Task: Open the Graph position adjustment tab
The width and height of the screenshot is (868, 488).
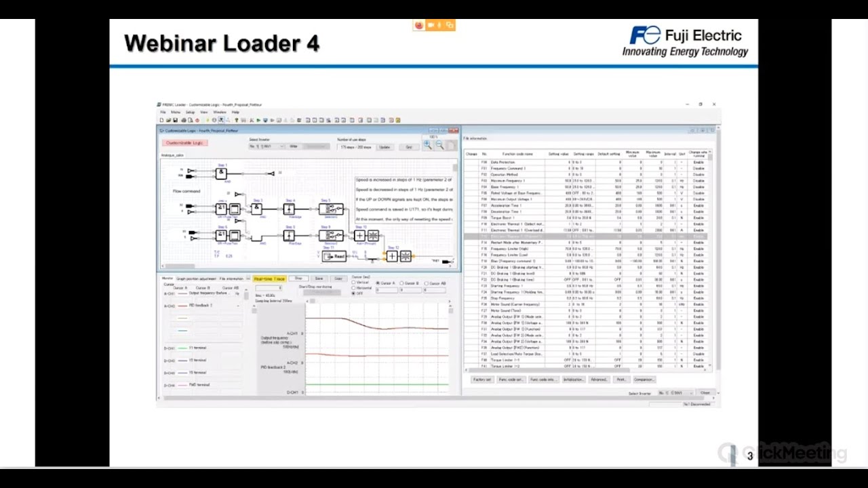Action: pyautogui.click(x=197, y=279)
